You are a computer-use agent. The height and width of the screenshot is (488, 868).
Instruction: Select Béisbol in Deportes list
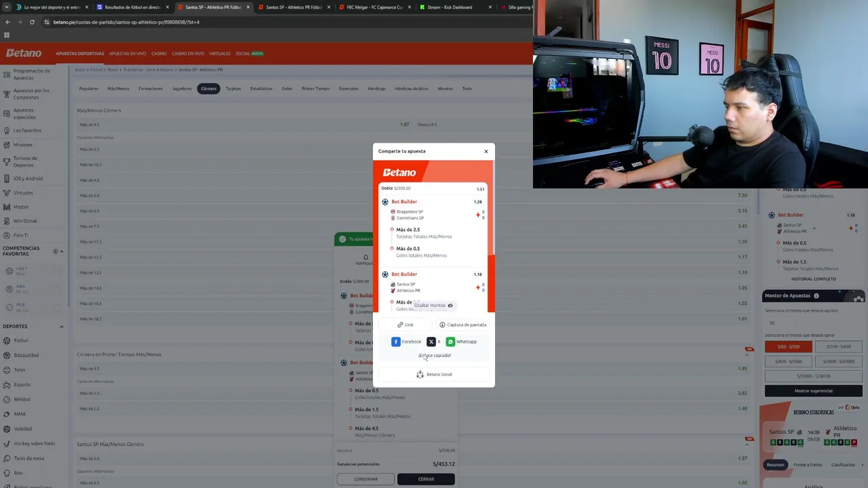tap(22, 399)
